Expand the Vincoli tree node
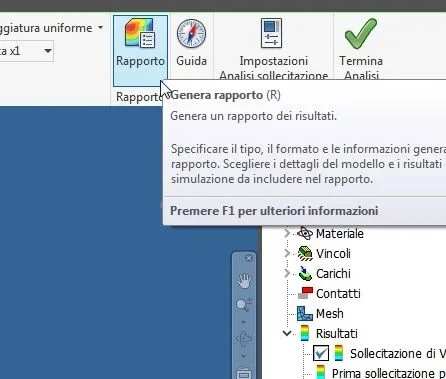 (287, 253)
